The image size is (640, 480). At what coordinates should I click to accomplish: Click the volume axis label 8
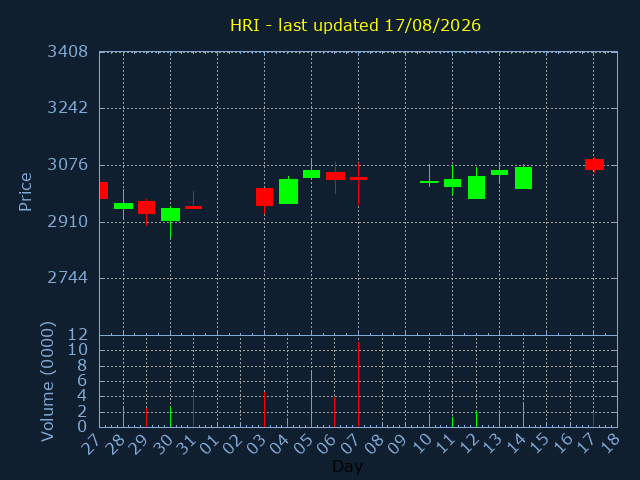pos(82,366)
